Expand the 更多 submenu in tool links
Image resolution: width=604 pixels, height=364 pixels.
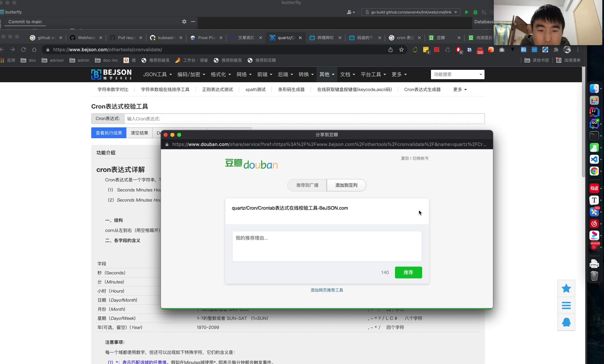[x=460, y=89]
